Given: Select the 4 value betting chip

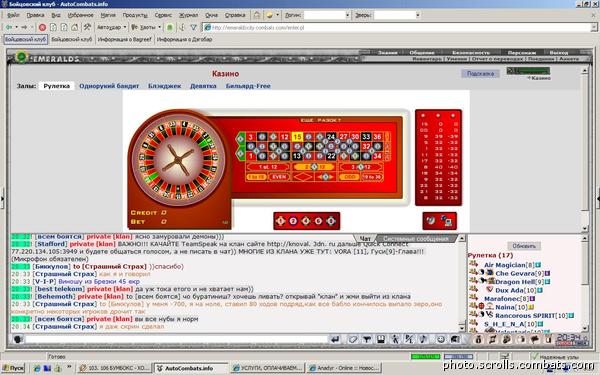Looking at the screenshot, I should pyautogui.click(x=306, y=221).
